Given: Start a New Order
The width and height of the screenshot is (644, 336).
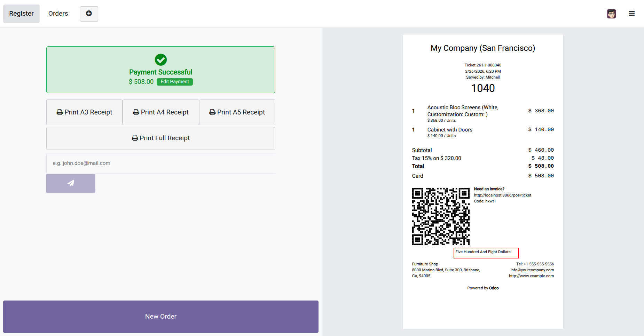Looking at the screenshot, I should pos(161,317).
